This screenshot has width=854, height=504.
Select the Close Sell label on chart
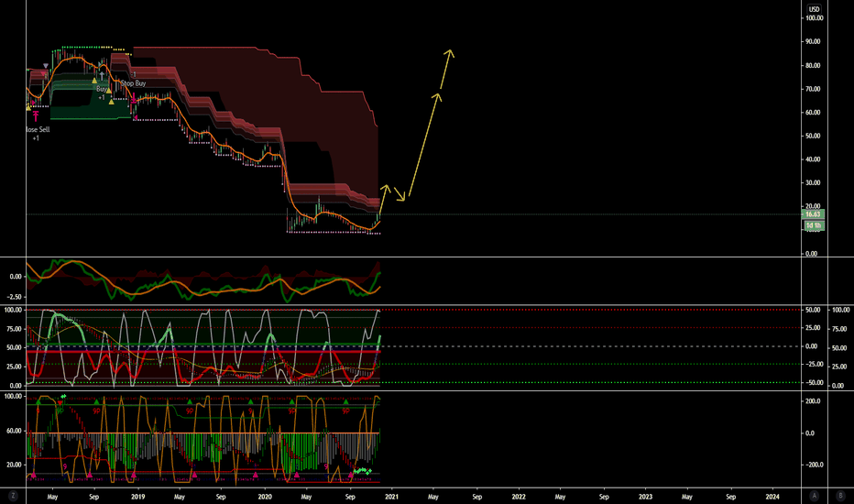coord(38,130)
